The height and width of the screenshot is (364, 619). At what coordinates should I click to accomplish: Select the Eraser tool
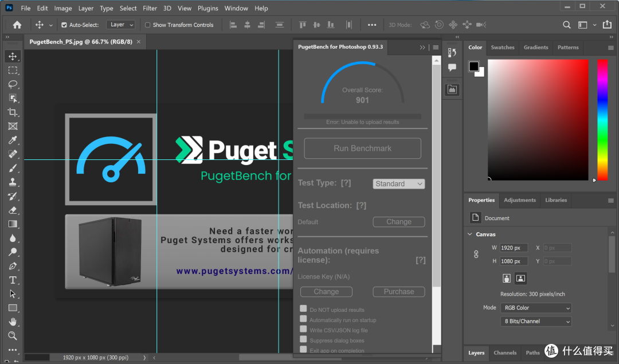coord(13,210)
